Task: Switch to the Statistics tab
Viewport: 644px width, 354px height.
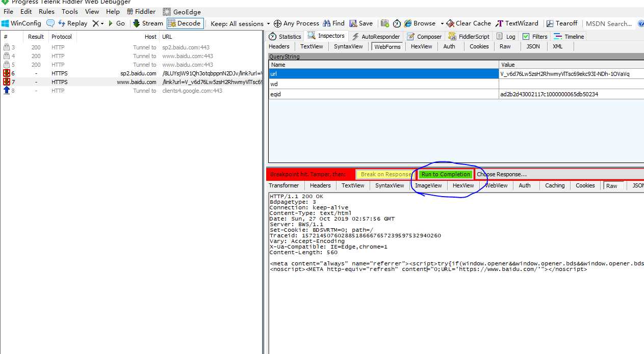Action: (x=285, y=36)
